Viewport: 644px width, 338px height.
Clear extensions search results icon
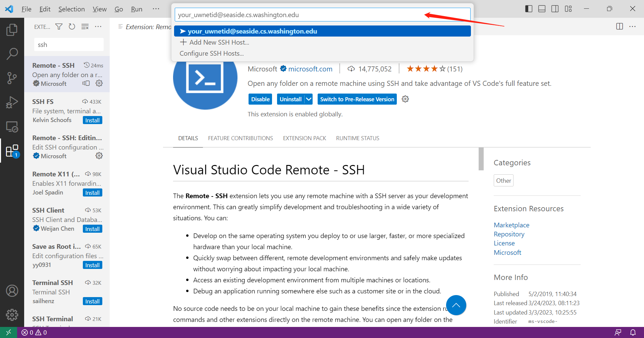click(x=85, y=26)
